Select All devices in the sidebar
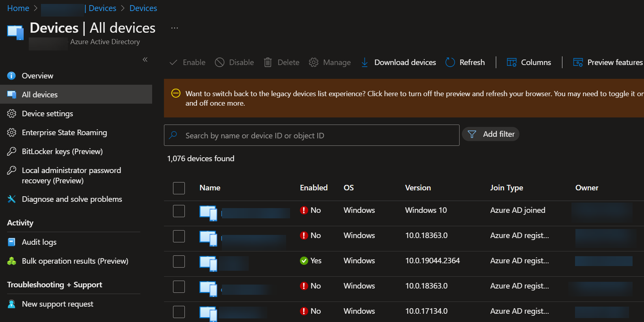Image resolution: width=644 pixels, height=322 pixels. click(x=76, y=95)
